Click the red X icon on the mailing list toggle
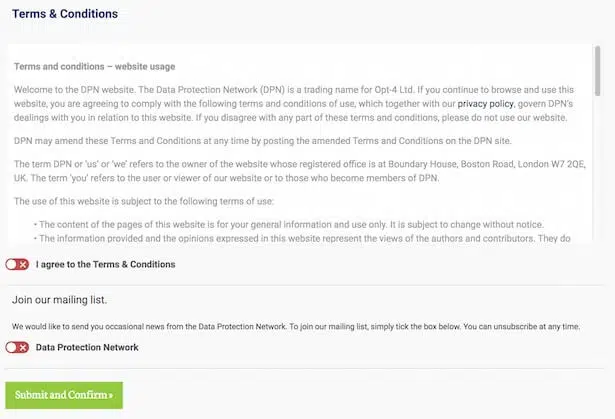615x419 pixels. point(22,348)
